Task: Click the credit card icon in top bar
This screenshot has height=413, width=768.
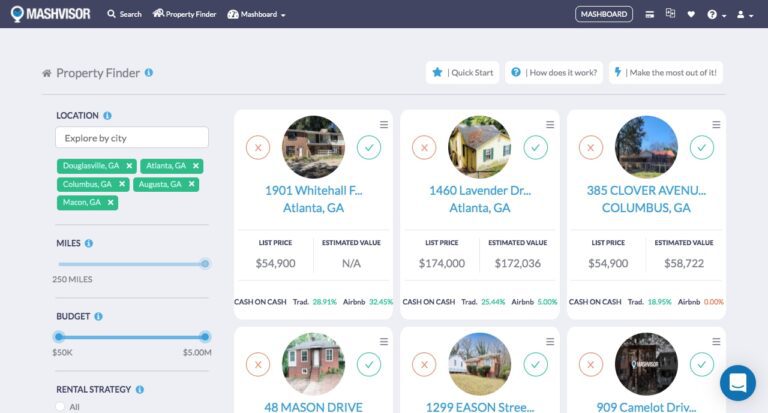Action: [650, 14]
